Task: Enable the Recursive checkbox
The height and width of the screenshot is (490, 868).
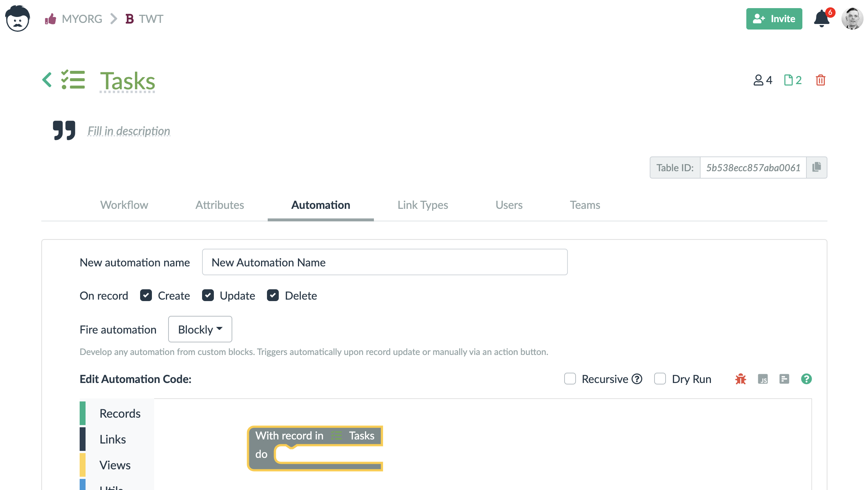Action: [569, 379]
